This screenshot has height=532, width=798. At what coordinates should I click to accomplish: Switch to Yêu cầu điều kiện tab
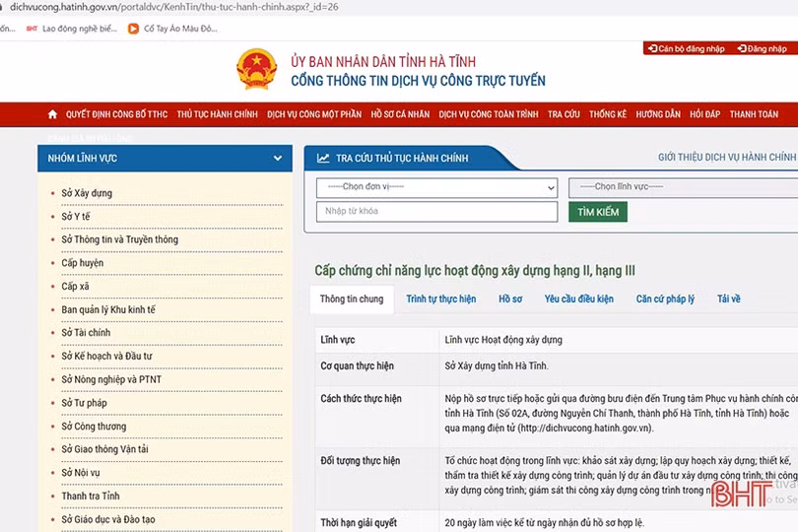[579, 299]
